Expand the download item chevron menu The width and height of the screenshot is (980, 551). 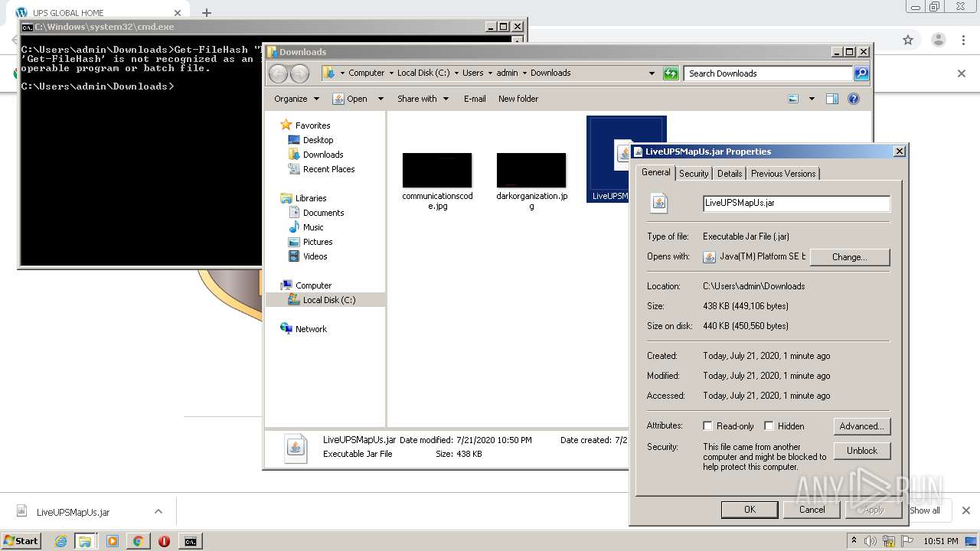(158, 512)
